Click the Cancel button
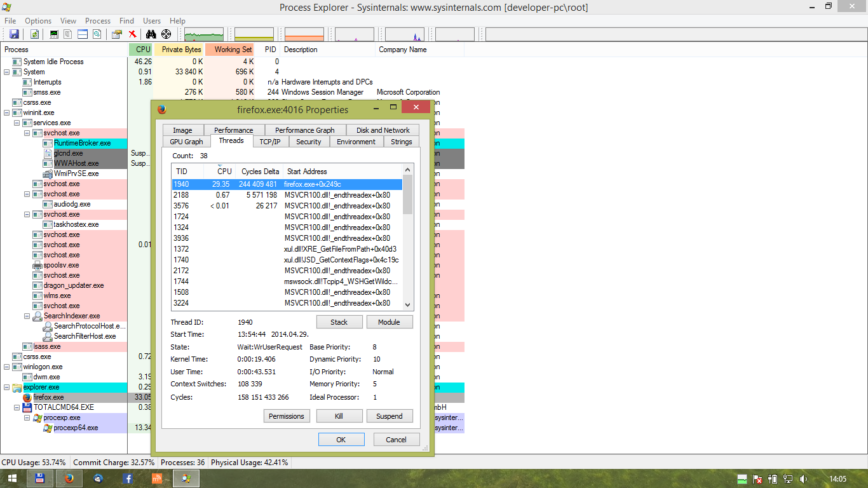The height and width of the screenshot is (488, 868). (396, 440)
